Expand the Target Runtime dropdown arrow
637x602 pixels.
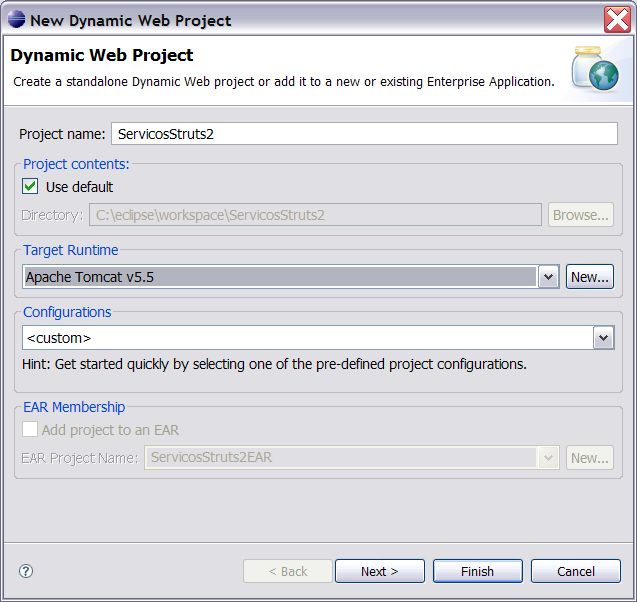coord(548,277)
